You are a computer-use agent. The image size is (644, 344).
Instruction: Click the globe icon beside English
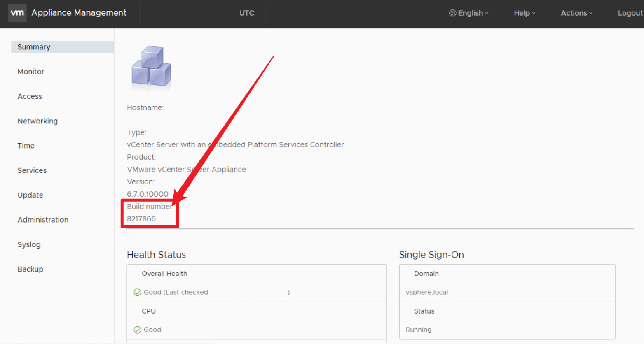click(x=452, y=13)
